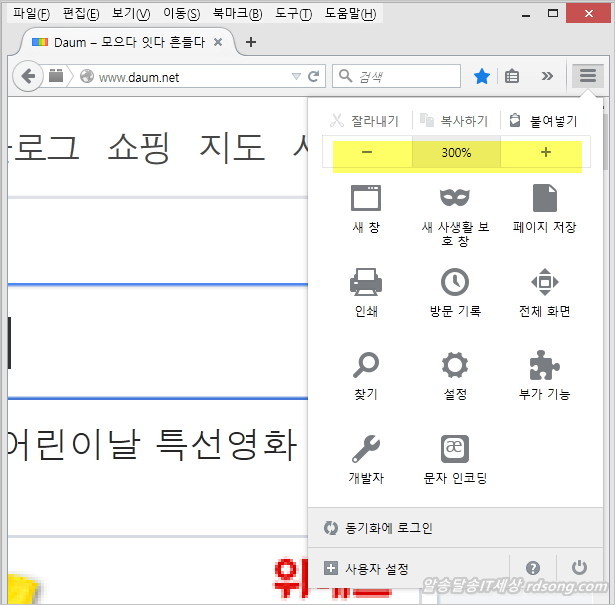Screen dimensions: 615x605
Task: Open the 도구(T) menu
Action: pyautogui.click(x=291, y=14)
